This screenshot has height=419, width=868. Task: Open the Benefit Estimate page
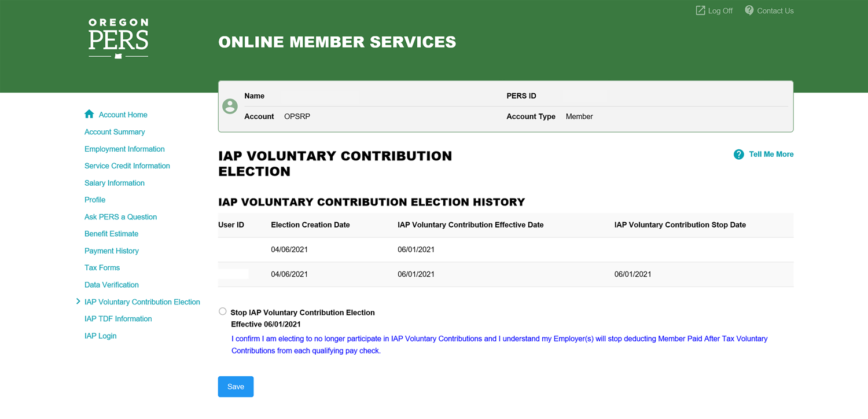[111, 234]
